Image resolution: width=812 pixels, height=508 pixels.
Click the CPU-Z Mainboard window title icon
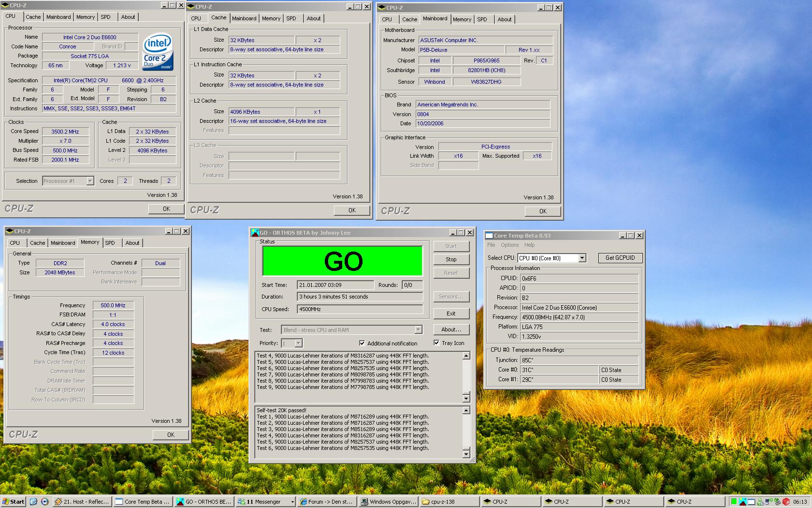[382, 8]
